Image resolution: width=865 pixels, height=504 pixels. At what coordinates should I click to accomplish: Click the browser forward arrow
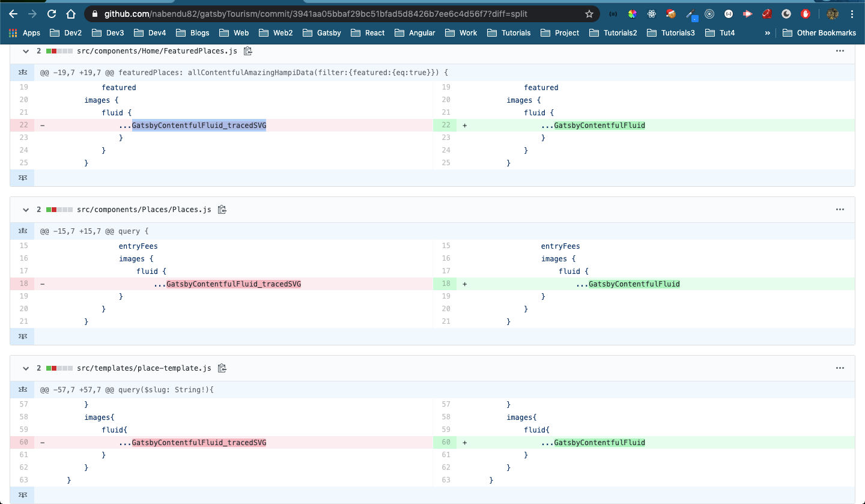[32, 14]
